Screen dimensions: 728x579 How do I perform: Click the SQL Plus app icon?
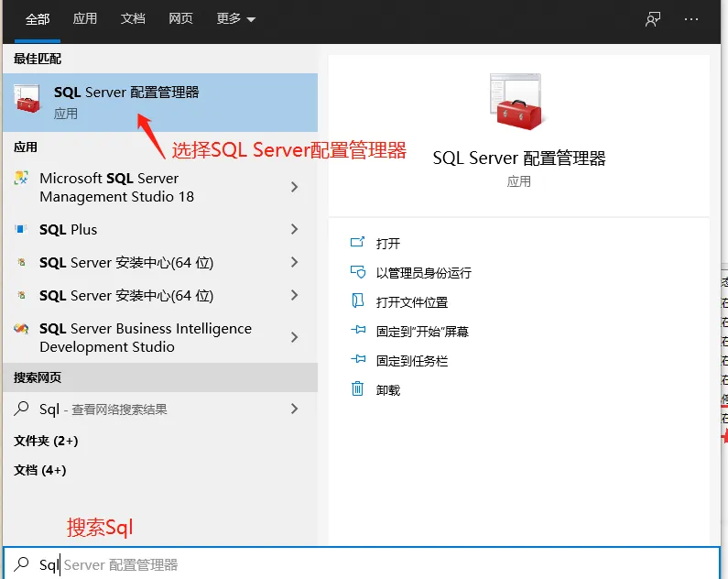[x=21, y=230]
